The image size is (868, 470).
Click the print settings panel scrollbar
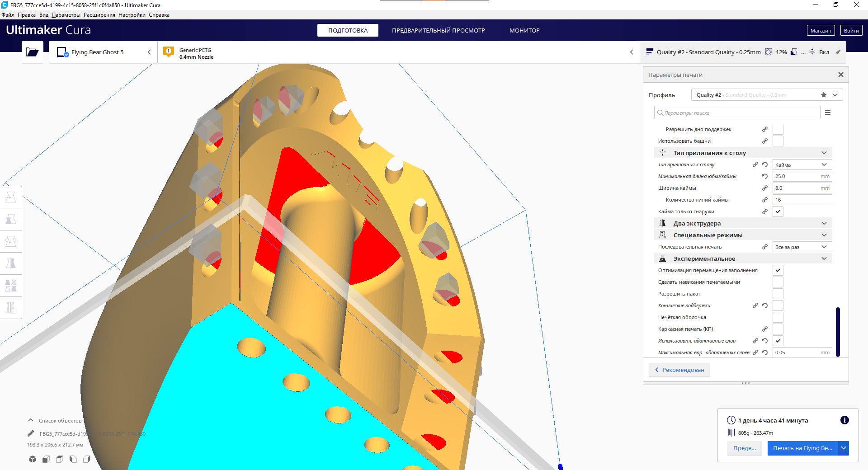[838, 332]
